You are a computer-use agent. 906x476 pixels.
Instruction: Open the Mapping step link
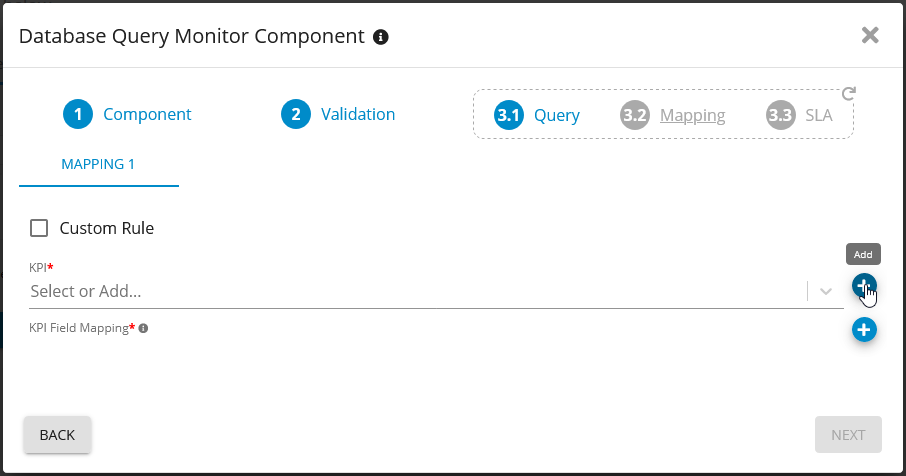(x=692, y=115)
